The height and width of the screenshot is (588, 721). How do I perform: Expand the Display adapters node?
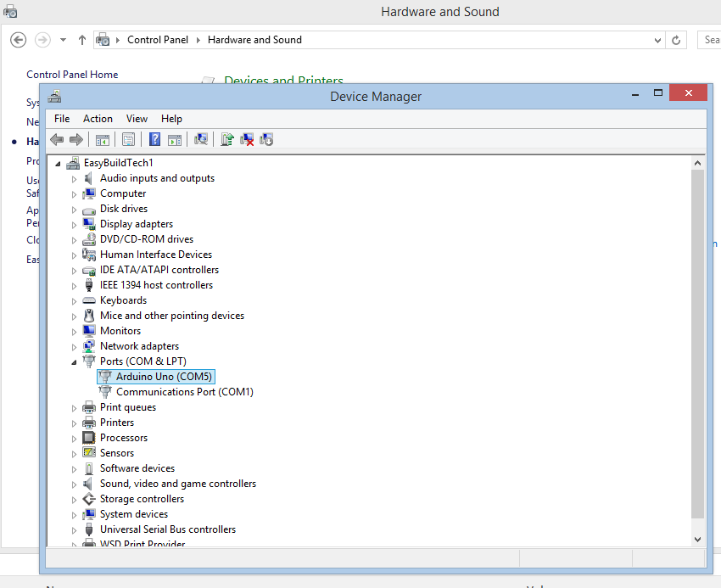pos(75,225)
